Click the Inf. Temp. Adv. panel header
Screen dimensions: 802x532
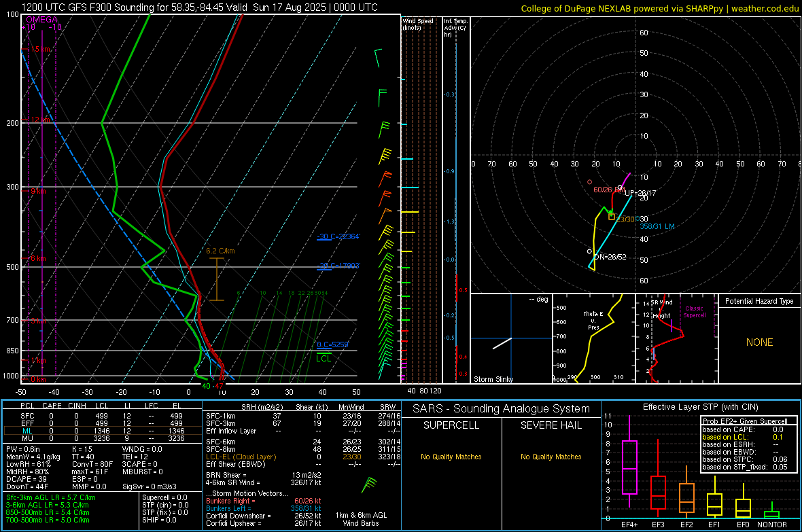click(x=455, y=28)
